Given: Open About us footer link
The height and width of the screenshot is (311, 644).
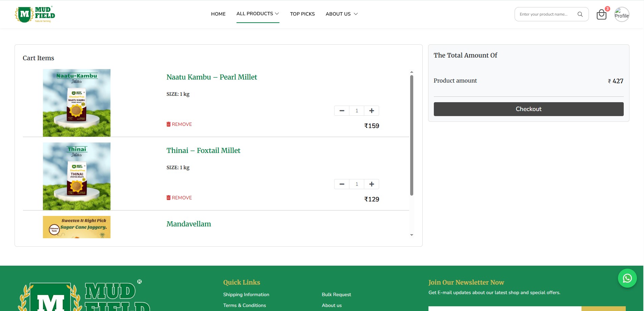Looking at the screenshot, I should tap(331, 305).
